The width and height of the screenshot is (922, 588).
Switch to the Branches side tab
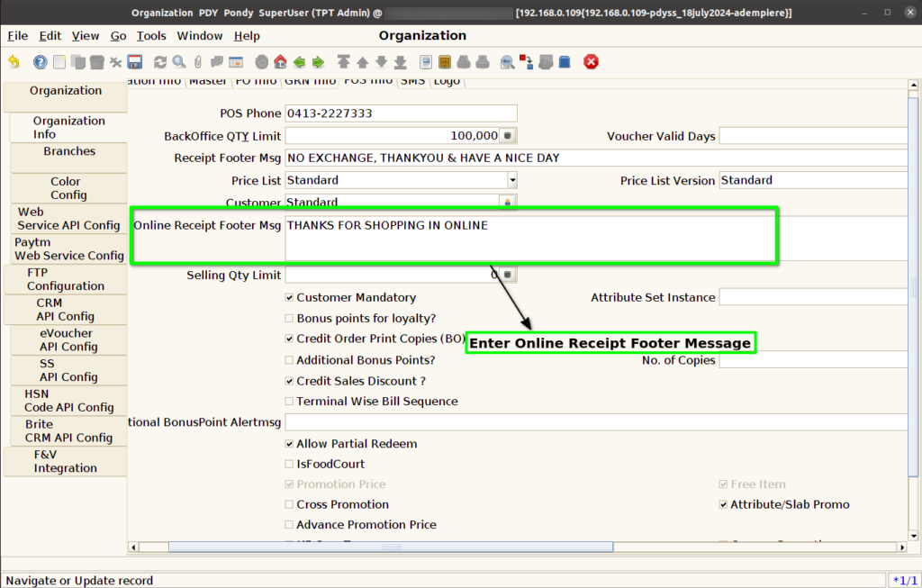tap(68, 158)
